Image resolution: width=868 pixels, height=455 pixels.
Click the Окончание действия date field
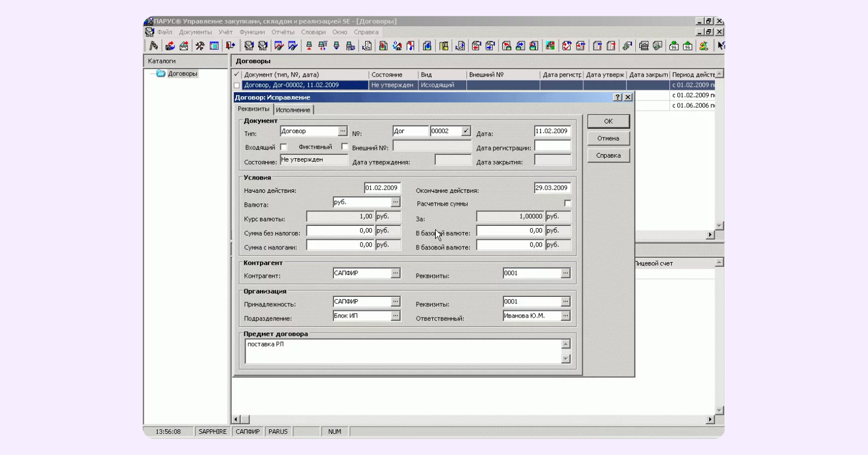(x=553, y=188)
